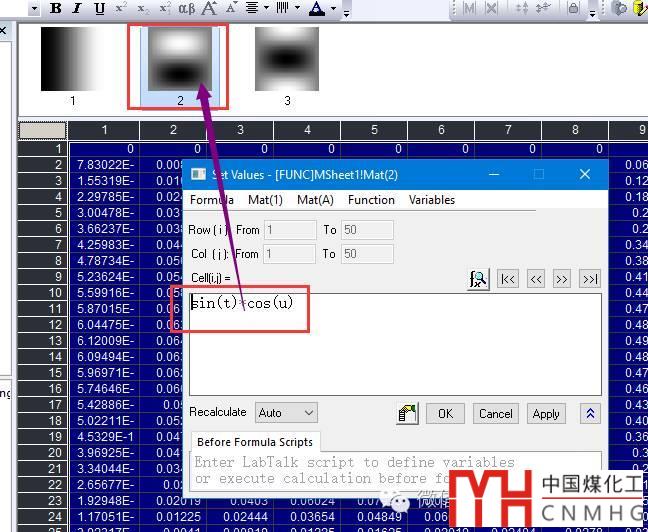Click the greyed M toolbar icon
648x532 pixels.
pos(469,8)
